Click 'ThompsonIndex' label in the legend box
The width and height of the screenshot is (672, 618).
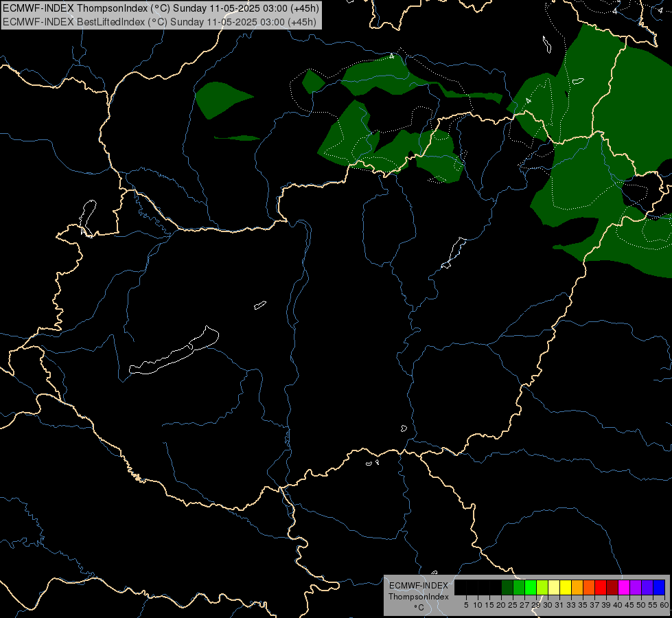[418, 597]
